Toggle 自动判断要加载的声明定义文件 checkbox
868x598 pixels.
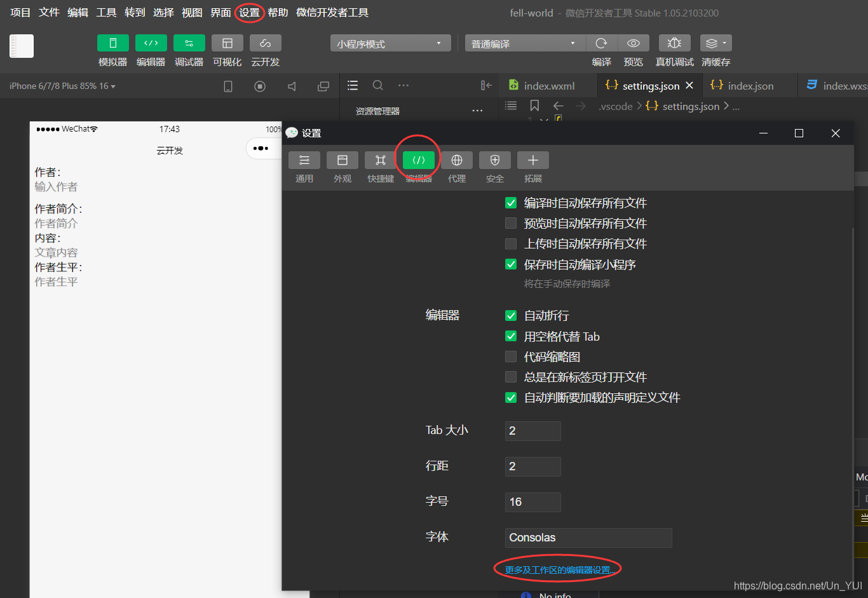click(511, 397)
